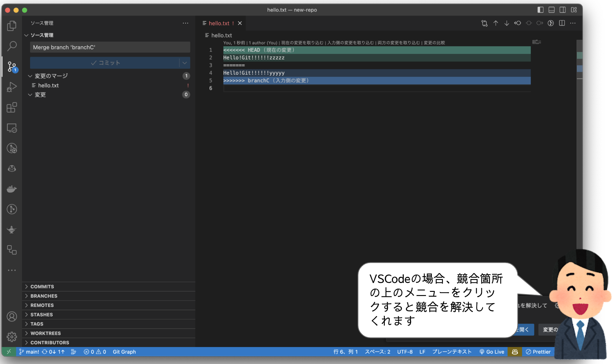This screenshot has height=364, width=613.
Task: Open the Docker icon in the activity bar
Action: point(12,189)
